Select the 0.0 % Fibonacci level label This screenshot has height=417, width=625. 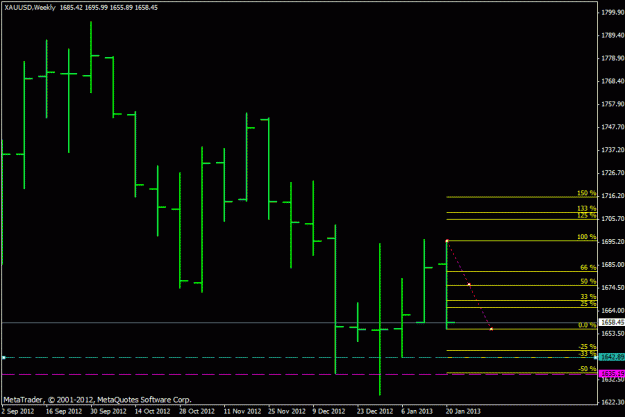(587, 325)
